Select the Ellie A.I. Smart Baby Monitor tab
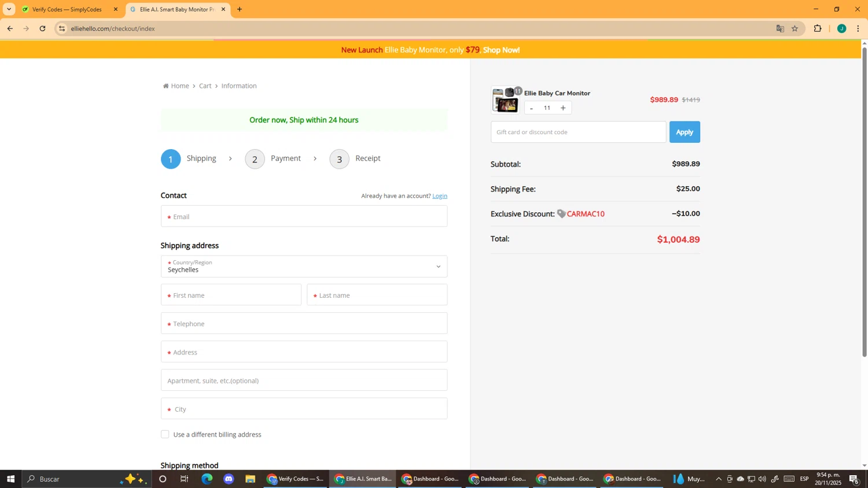Screen dimensions: 868x488 (x=178, y=9)
